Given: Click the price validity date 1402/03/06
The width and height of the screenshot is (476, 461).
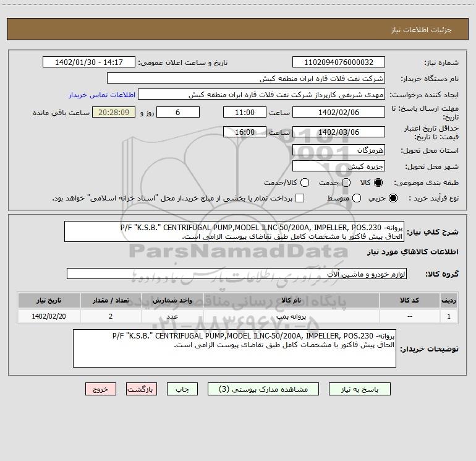Looking at the screenshot, I should point(339,132).
